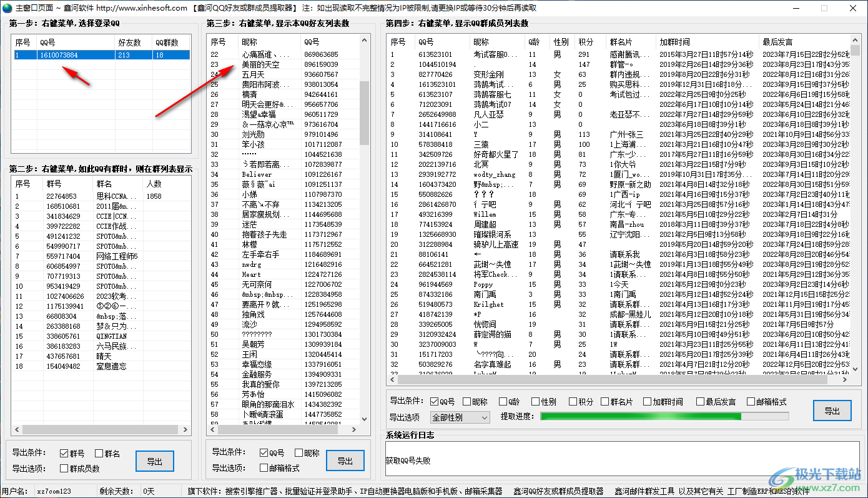Click 加群时间 column header in member list
868x498 pixels.
coord(708,42)
